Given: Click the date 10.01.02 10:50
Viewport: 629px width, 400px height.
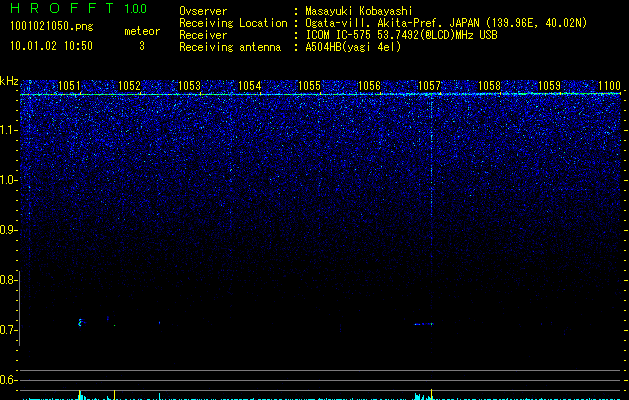Looking at the screenshot, I should click(x=51, y=46).
